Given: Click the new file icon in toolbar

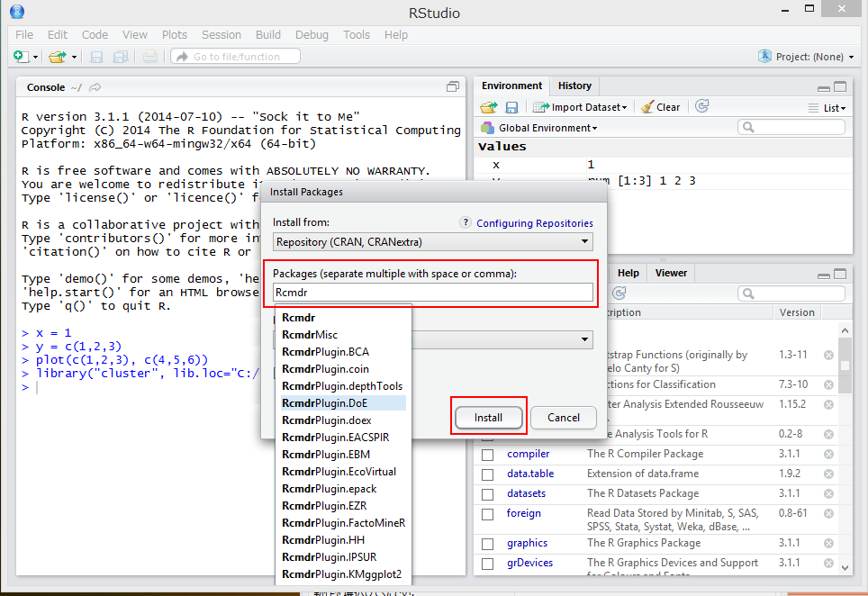Looking at the screenshot, I should pos(21,57).
